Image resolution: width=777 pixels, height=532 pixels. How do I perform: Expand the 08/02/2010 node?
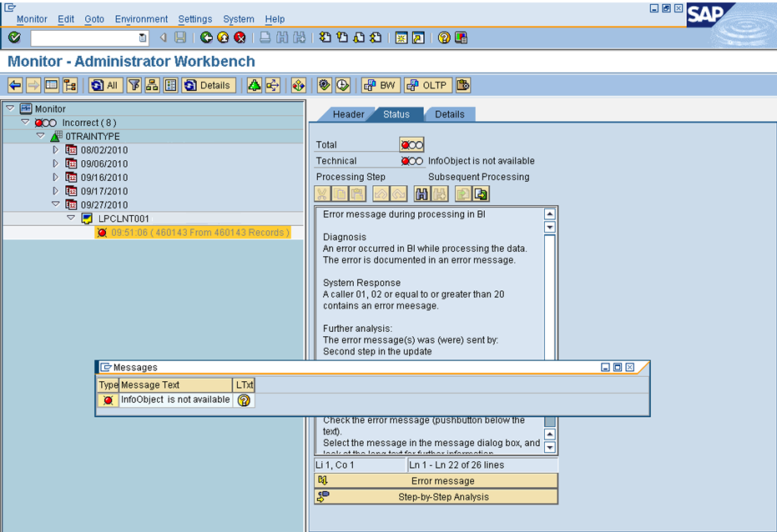pos(55,149)
